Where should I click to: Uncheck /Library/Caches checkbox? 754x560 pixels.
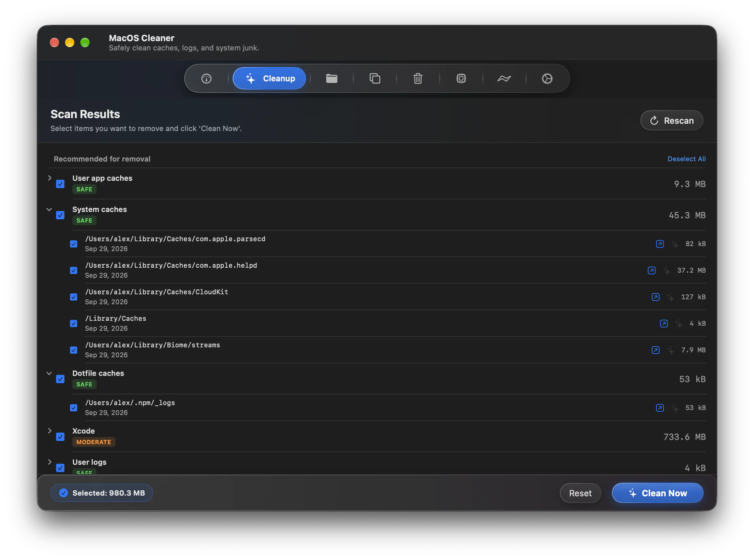(74, 323)
